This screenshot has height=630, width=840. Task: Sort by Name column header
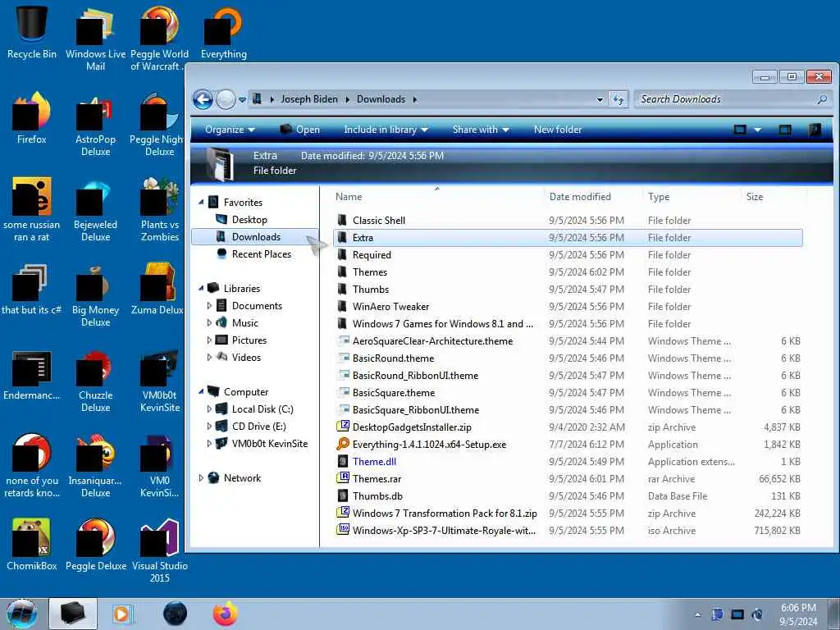pos(349,197)
